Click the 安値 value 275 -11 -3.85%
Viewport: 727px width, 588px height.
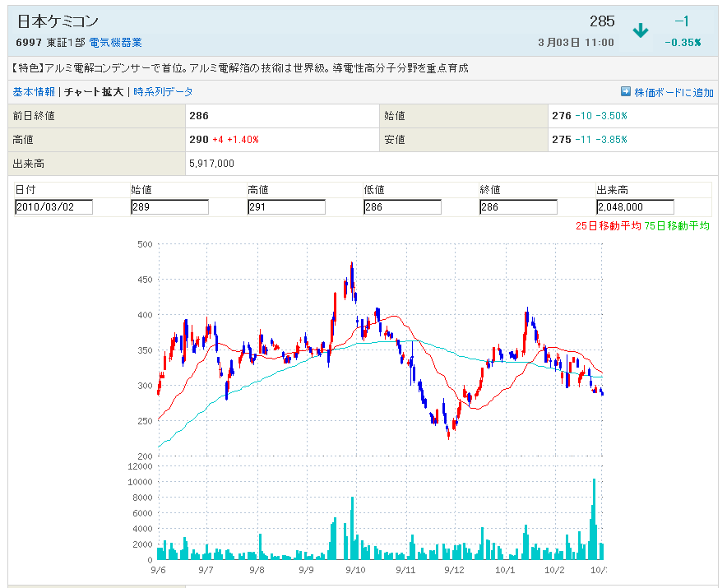(x=590, y=140)
